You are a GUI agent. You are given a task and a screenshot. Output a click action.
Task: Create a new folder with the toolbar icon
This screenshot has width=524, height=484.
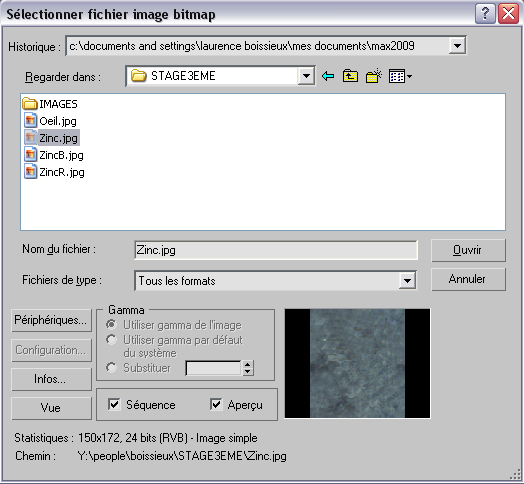pos(374,76)
